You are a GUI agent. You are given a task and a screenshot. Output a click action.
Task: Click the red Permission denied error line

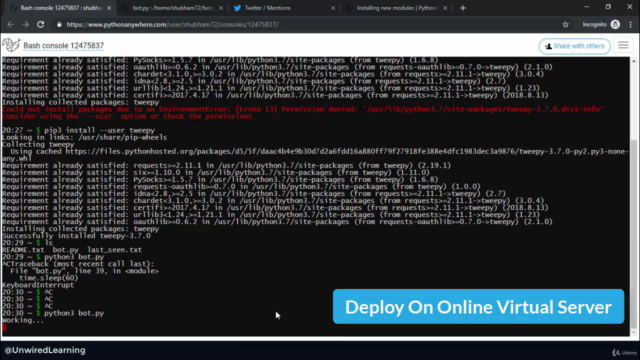pos(302,109)
